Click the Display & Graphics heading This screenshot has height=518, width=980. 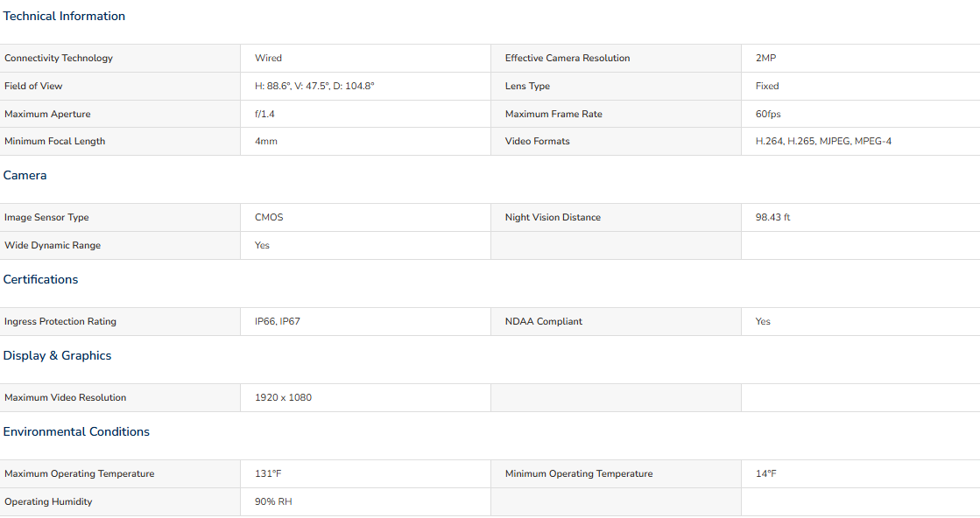(x=58, y=356)
